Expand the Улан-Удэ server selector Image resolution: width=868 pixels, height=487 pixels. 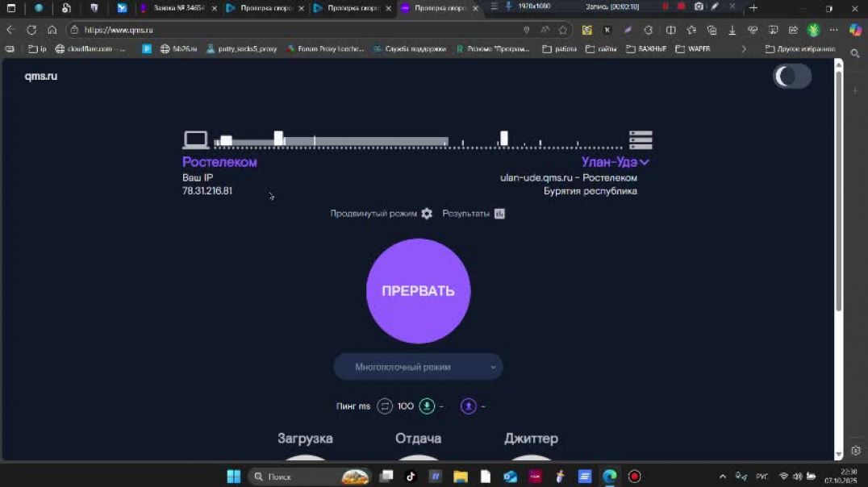[x=615, y=162]
